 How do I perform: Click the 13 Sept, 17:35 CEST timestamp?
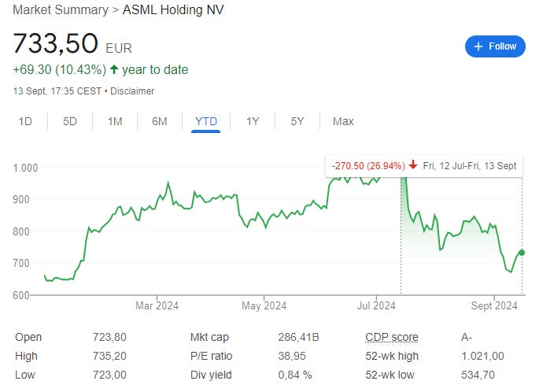point(57,91)
